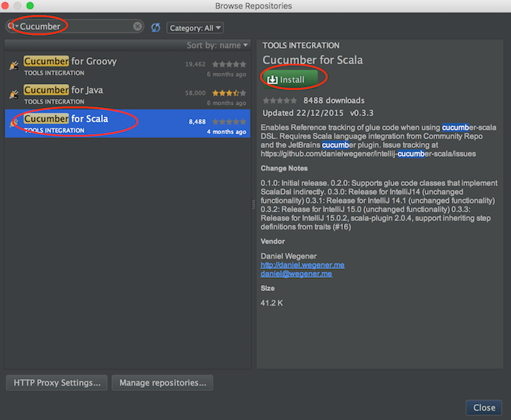Click the '4 months ago' update label
The width and height of the screenshot is (511, 420).
pyautogui.click(x=226, y=131)
